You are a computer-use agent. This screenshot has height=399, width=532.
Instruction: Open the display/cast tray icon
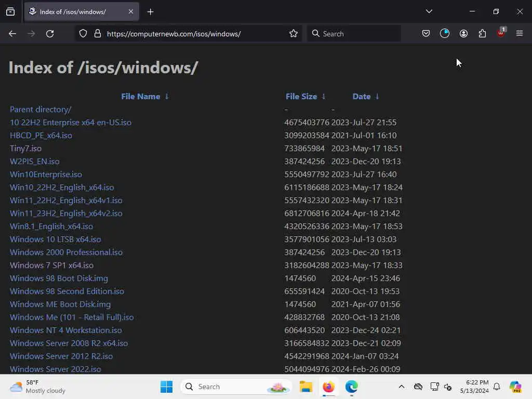pyautogui.click(x=434, y=387)
